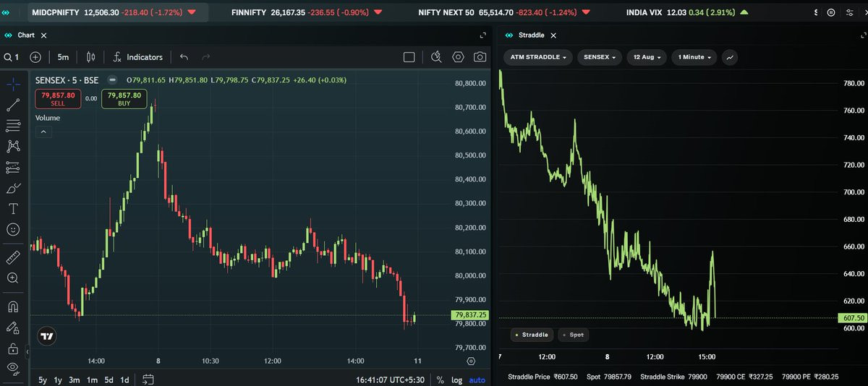Select the 1y date range
Screen dimensions: 868x386
(59, 379)
